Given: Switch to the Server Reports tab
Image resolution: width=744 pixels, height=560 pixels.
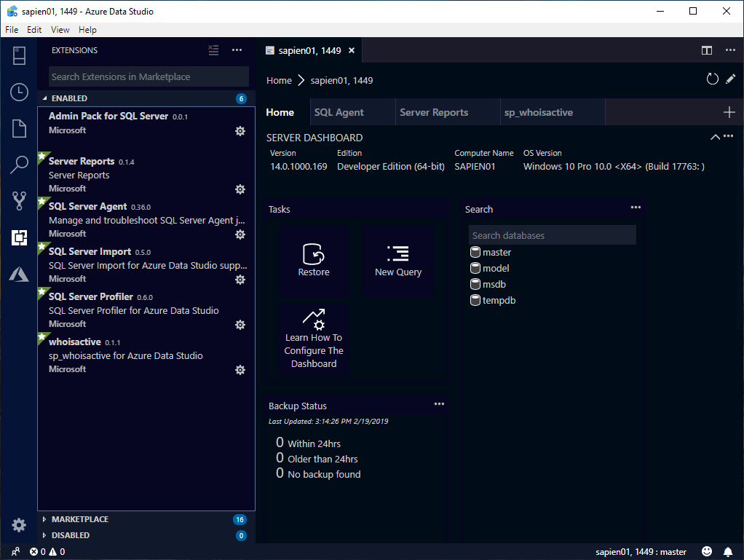Looking at the screenshot, I should pyautogui.click(x=448, y=112).
